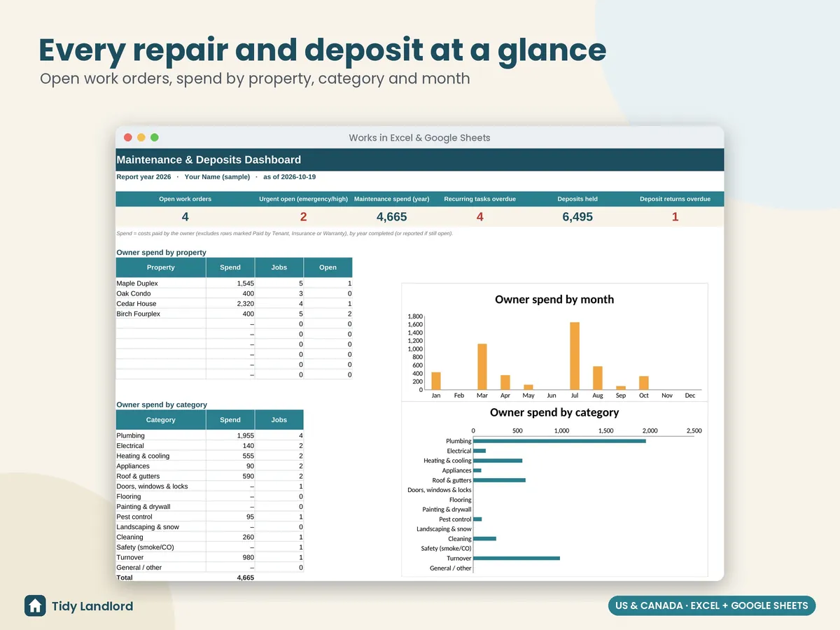Click the Roof & gutters chart bar
The height and width of the screenshot is (630, 840).
500,480
